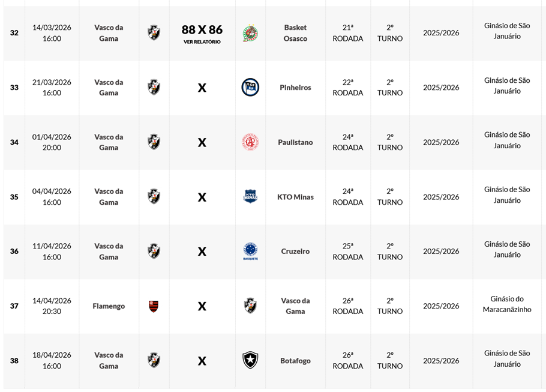
Task: Open the VER RELATÓRIO link
Action: tap(202, 42)
